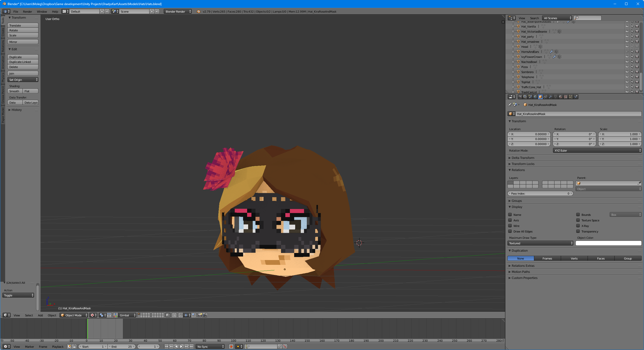Expand the Delta Transform panel

coord(523,158)
